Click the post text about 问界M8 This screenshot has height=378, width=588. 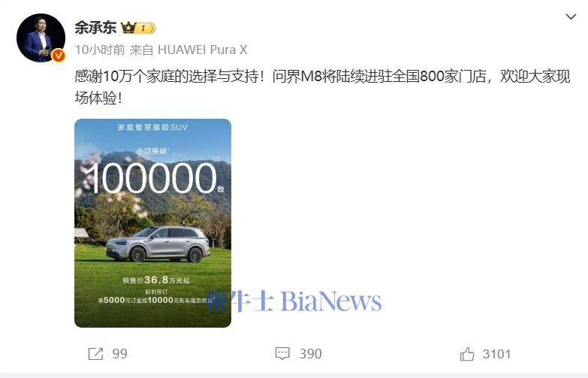click(x=322, y=87)
